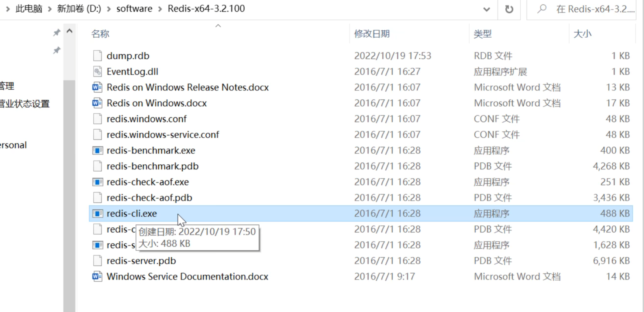Click Redis-x64-3.2.100 in the breadcrumb
This screenshot has height=312, width=644.
point(206,9)
